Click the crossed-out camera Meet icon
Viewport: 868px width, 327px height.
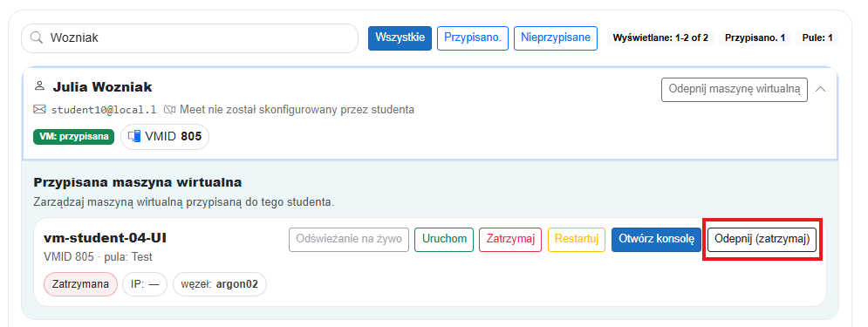coord(169,110)
